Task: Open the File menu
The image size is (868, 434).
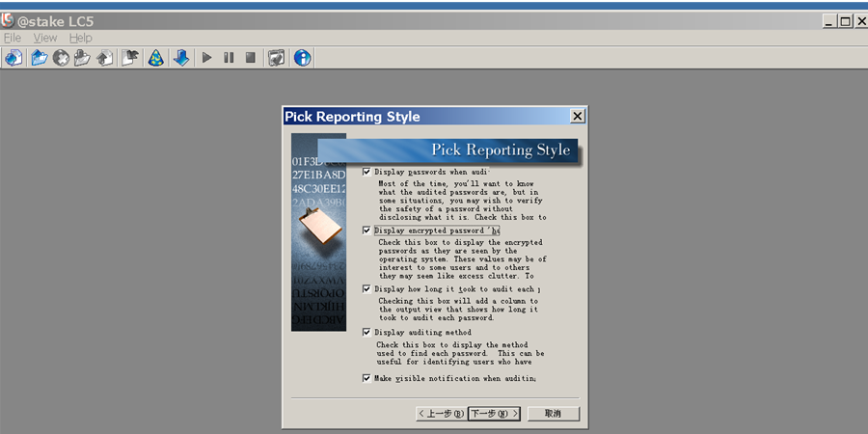Action: (x=13, y=39)
